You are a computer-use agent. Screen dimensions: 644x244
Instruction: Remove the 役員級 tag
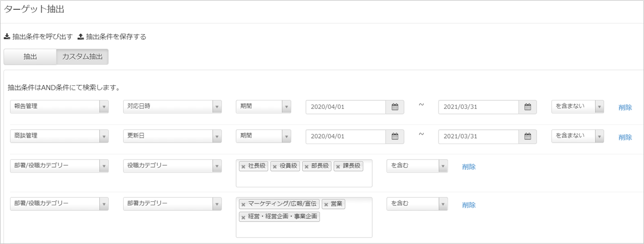(x=275, y=167)
